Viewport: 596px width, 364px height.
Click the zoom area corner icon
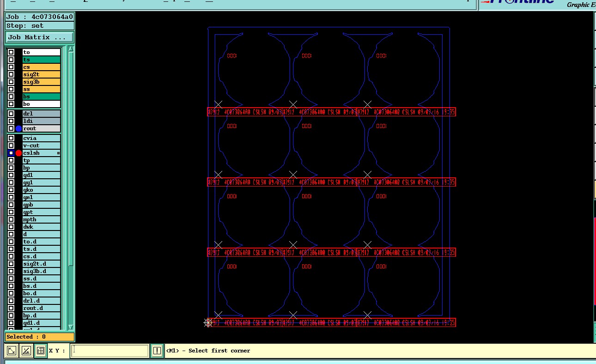12,351
